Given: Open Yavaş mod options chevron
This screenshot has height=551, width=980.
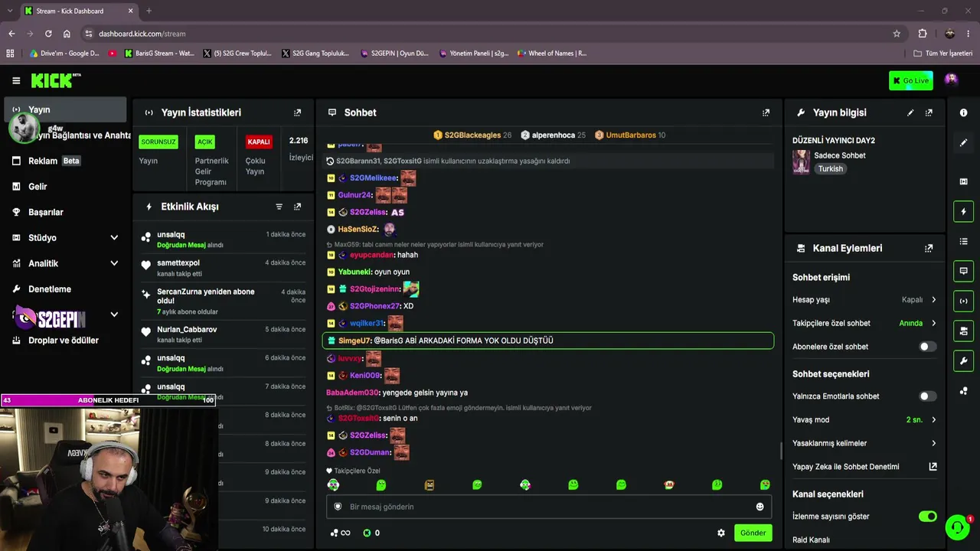Looking at the screenshot, I should pyautogui.click(x=933, y=419).
